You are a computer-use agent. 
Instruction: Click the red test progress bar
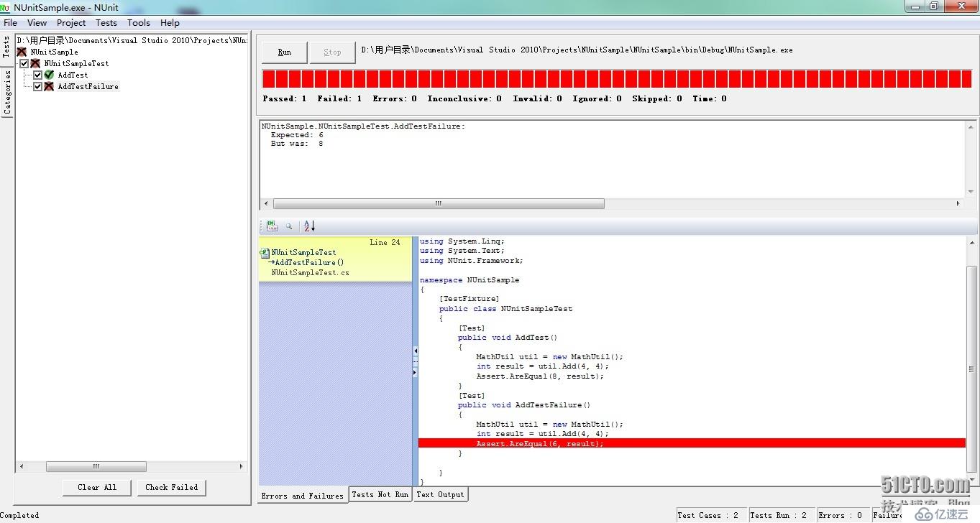(x=617, y=79)
